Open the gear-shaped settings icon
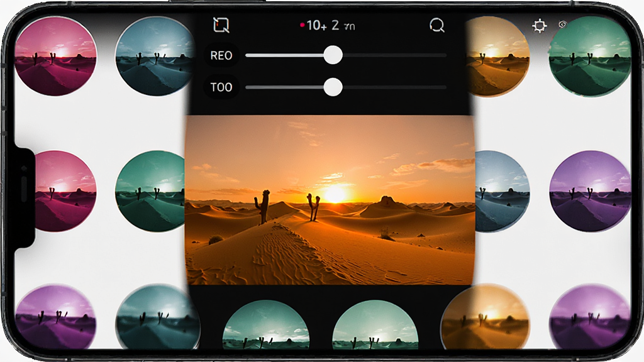644x362 pixels. pyautogui.click(x=539, y=26)
